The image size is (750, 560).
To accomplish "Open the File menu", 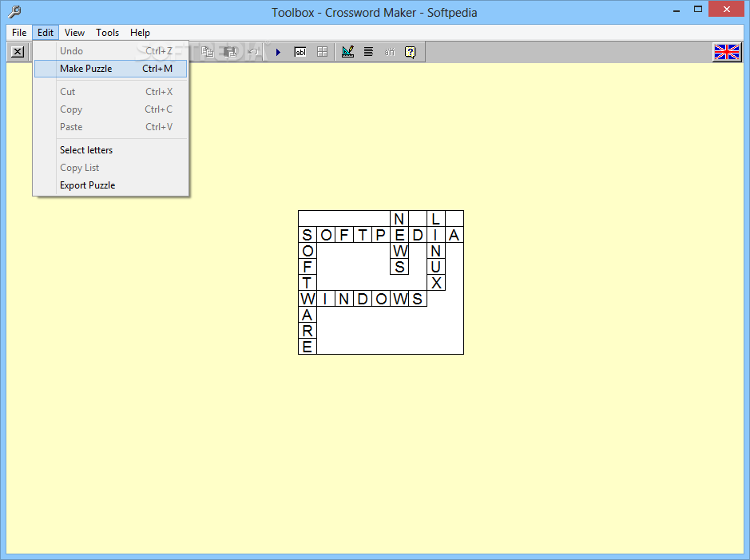I will click(19, 33).
